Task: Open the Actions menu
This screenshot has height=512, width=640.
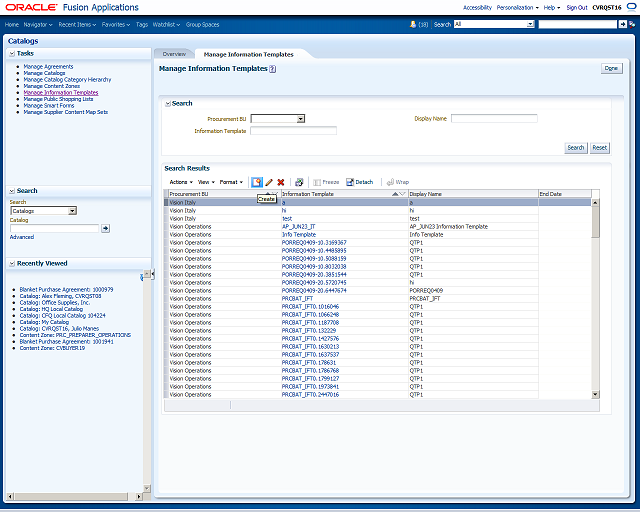Action: pos(181,182)
